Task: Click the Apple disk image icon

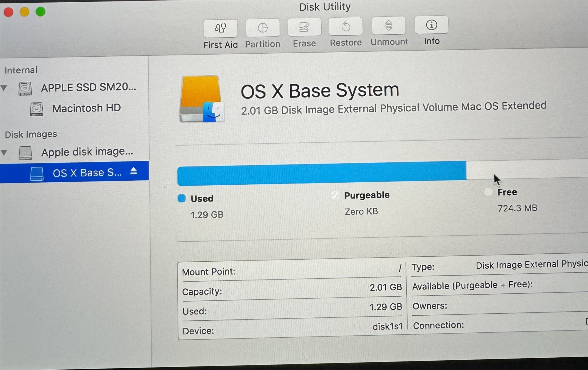Action: pyautogui.click(x=25, y=153)
